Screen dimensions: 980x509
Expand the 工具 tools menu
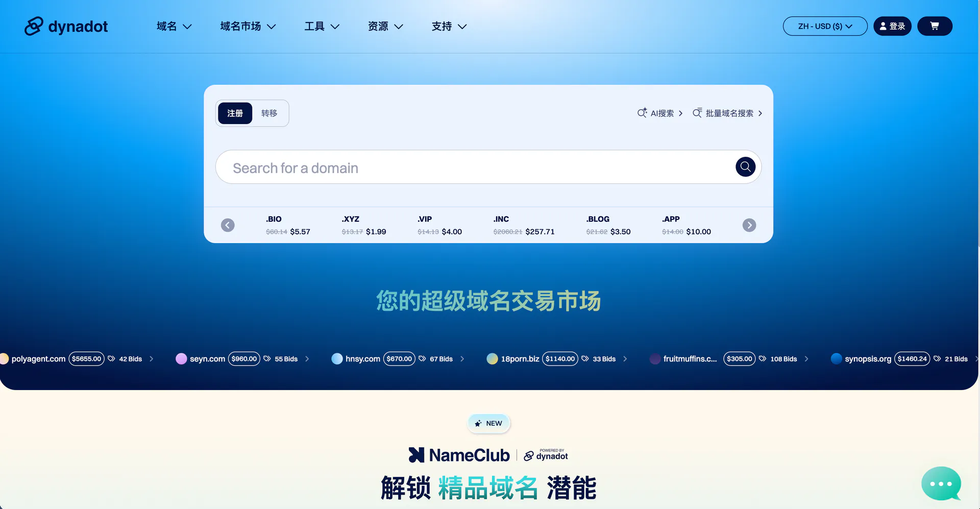322,27
